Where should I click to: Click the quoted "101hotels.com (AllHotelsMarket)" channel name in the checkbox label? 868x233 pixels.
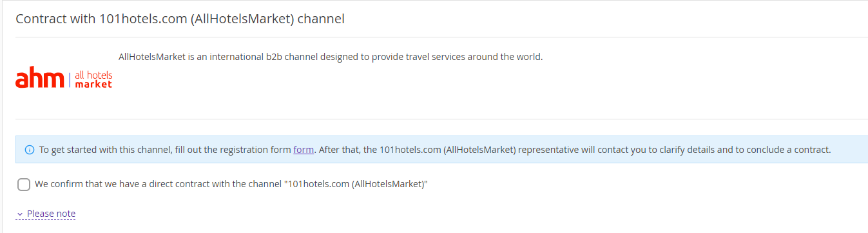356,184
